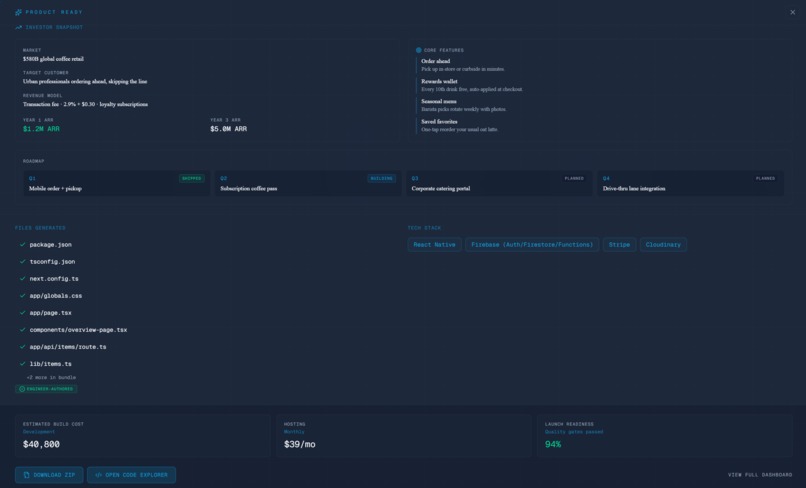Screen dimensions: 806x488
Task: Open the Q4 Drive-thru lane integration card
Action: (690, 183)
